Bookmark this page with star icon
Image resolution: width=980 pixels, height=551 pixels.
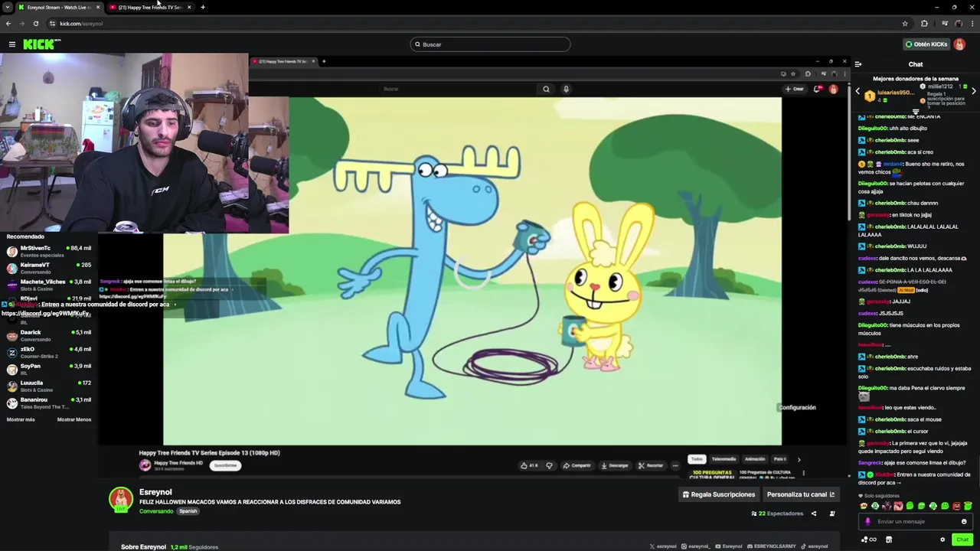point(905,24)
